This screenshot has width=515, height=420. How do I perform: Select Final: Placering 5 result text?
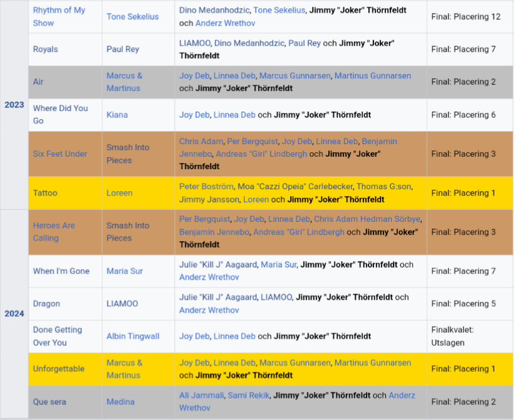tap(463, 303)
